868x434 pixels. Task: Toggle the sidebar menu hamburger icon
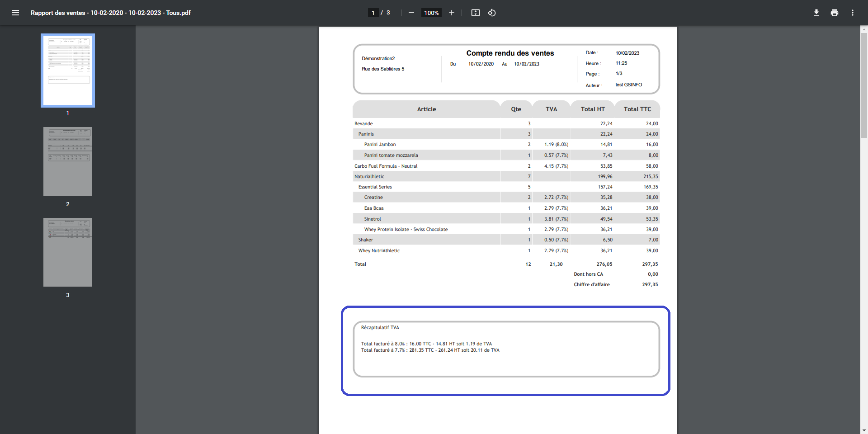click(15, 13)
